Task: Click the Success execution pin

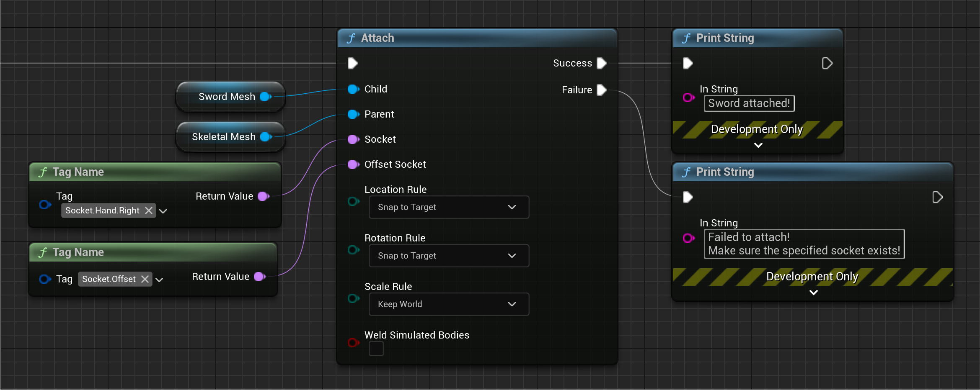Action: (x=601, y=63)
